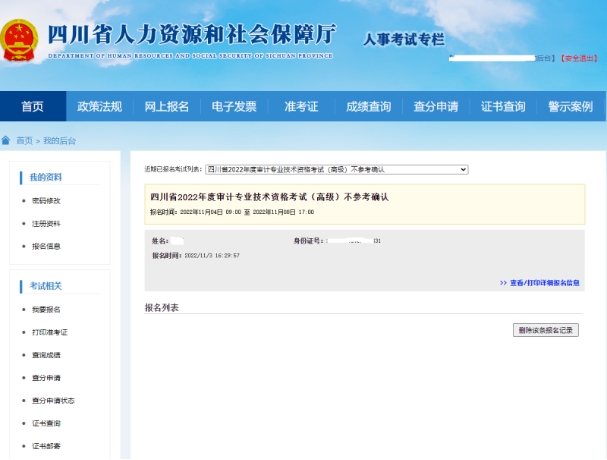
Task: Open 查分申请状态 sidebar link
Action: coord(53,400)
